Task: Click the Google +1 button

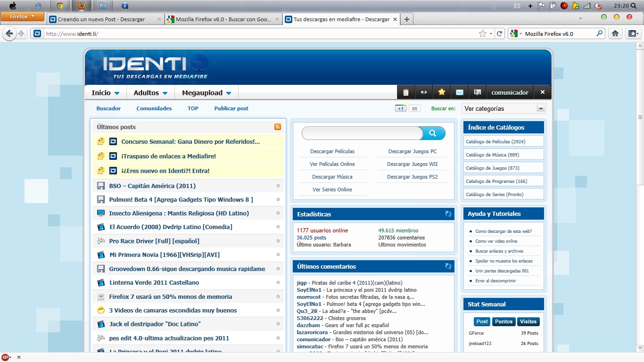Action: [x=401, y=108]
